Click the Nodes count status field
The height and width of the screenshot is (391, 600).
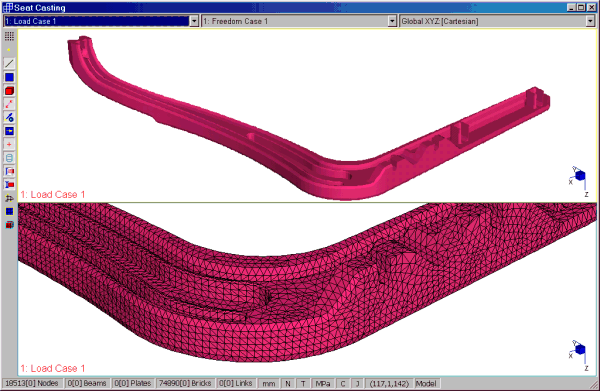(x=32, y=383)
